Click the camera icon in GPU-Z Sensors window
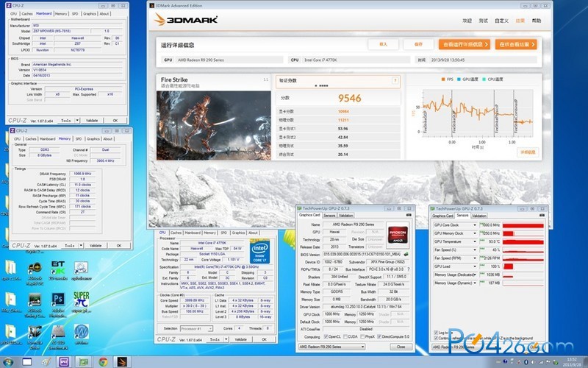Viewport: 588px width, 368px height. pos(542,215)
